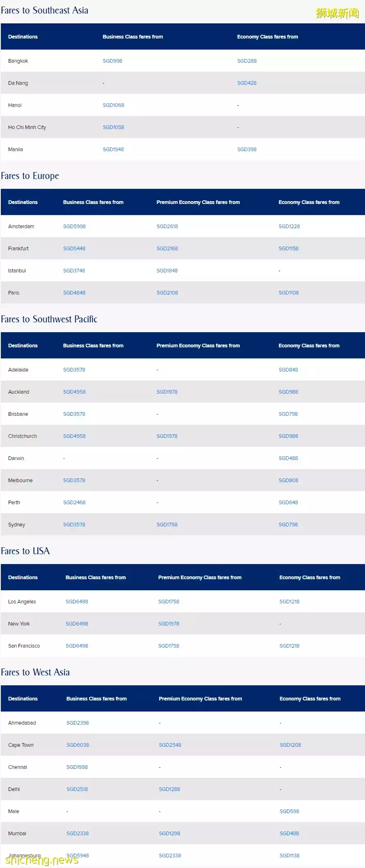Click Adelaide Economy fare SGD848
The width and height of the screenshot is (365, 868).
click(x=288, y=370)
